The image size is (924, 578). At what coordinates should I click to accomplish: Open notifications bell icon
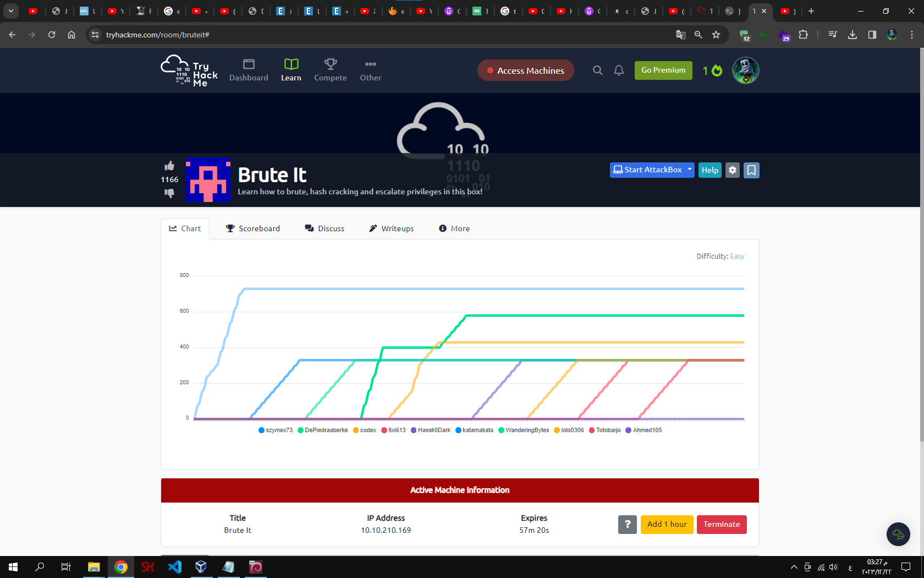619,70
